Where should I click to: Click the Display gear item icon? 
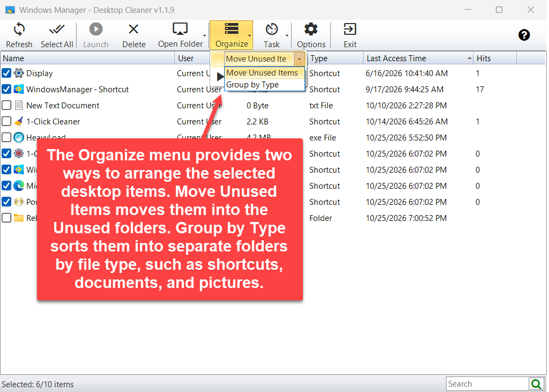[x=19, y=73]
